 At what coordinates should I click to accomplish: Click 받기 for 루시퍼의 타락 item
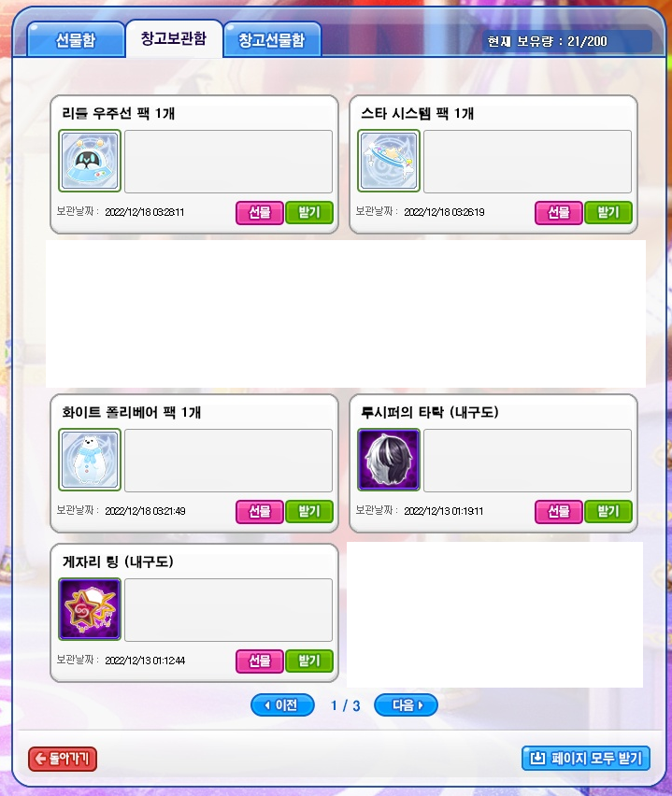(608, 512)
